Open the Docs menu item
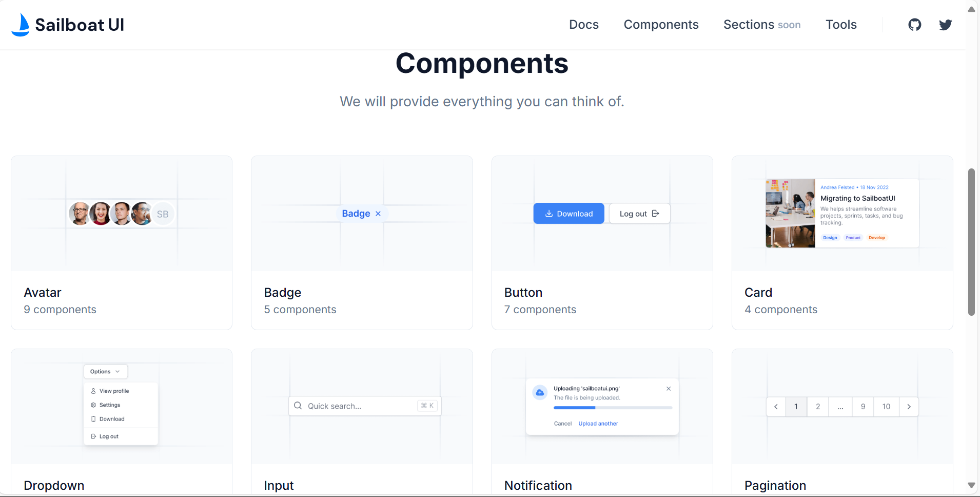The image size is (980, 497). tap(584, 25)
